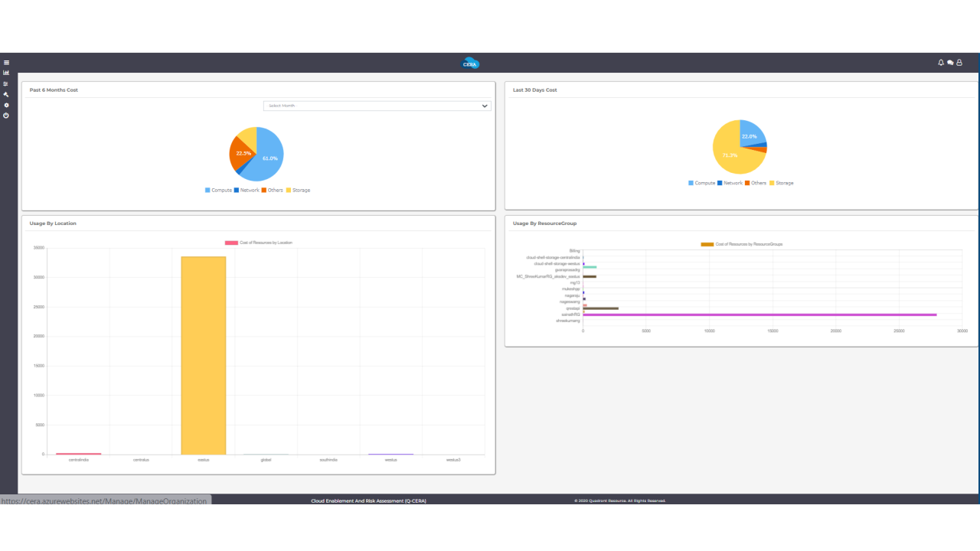980x551 pixels.
Task: Toggle Network legend in Past 6 Months chart
Action: tap(247, 190)
